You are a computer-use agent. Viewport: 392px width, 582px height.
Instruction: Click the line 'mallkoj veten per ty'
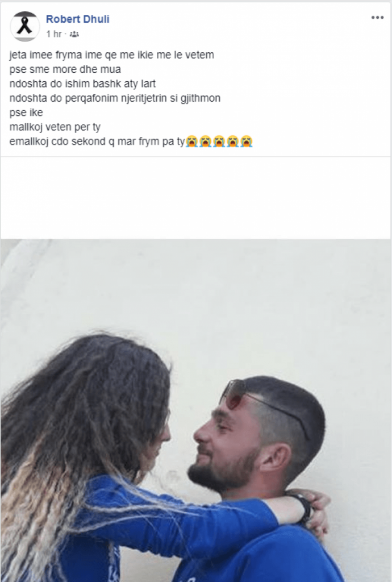pos(55,127)
